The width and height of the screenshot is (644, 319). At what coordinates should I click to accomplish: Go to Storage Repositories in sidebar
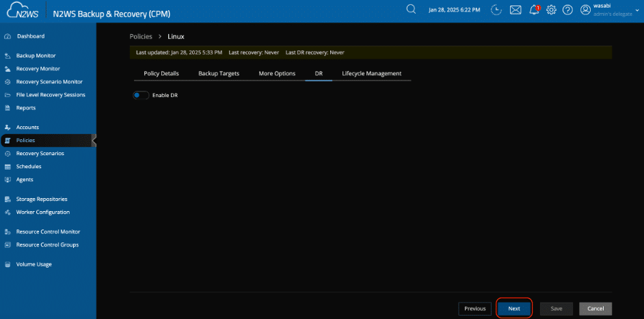pyautogui.click(x=42, y=199)
